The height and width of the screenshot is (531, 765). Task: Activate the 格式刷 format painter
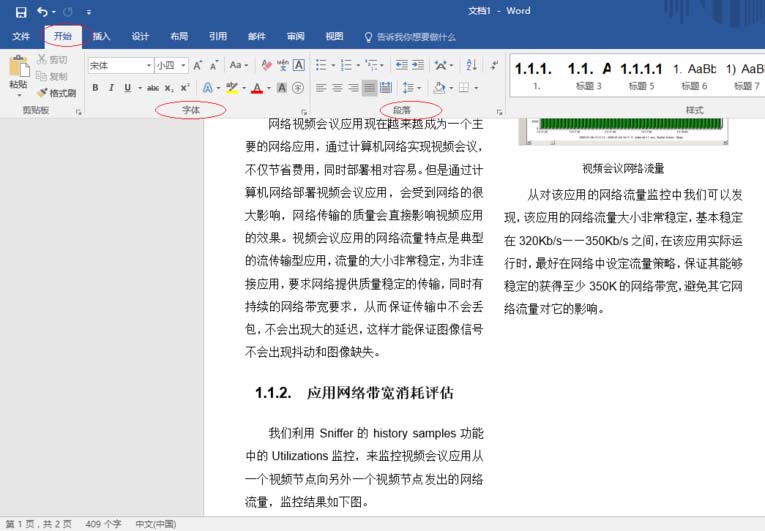tap(57, 93)
